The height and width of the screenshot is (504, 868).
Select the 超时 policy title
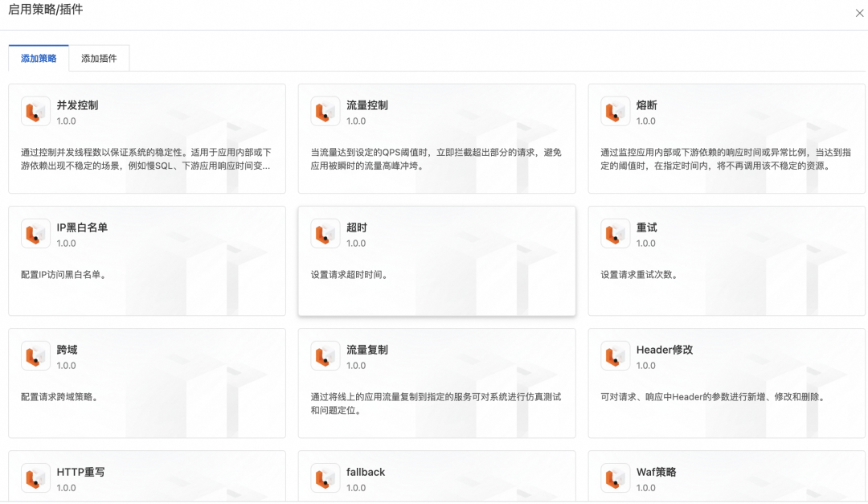click(357, 227)
